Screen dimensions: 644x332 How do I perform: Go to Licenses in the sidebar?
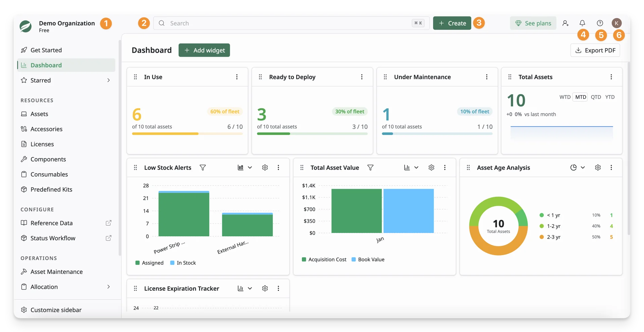coord(66,144)
